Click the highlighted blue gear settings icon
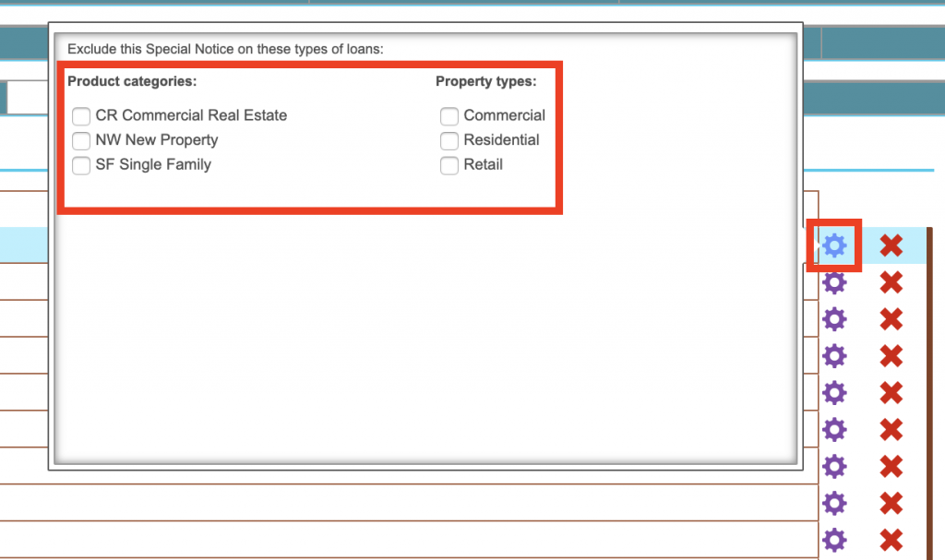The image size is (945, 560). 834,245
